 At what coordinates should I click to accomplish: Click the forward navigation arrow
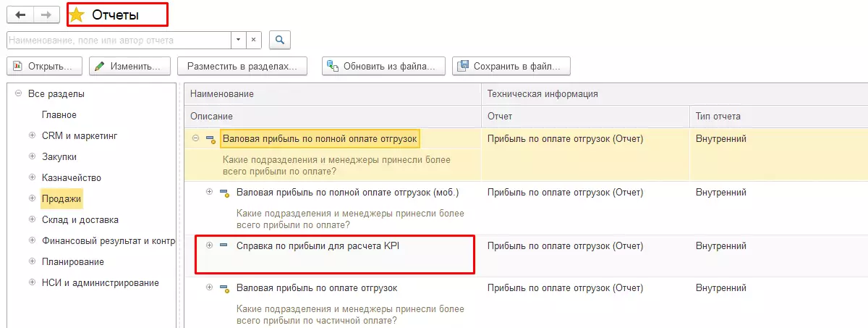[x=46, y=15]
